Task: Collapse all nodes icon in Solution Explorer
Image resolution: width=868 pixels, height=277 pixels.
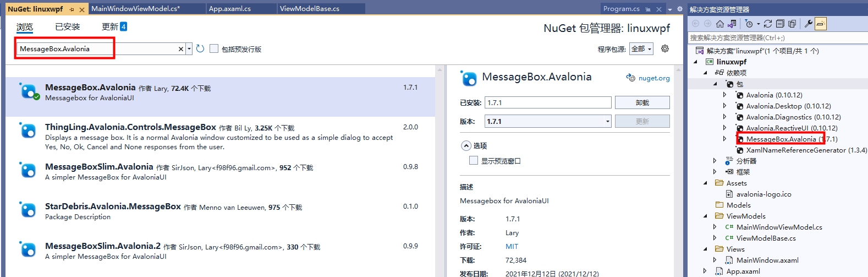Action: (x=780, y=24)
